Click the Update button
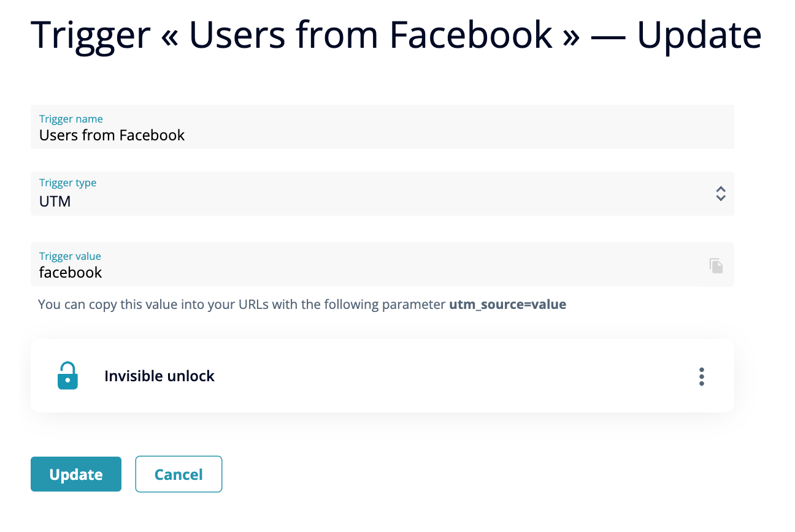 75,474
